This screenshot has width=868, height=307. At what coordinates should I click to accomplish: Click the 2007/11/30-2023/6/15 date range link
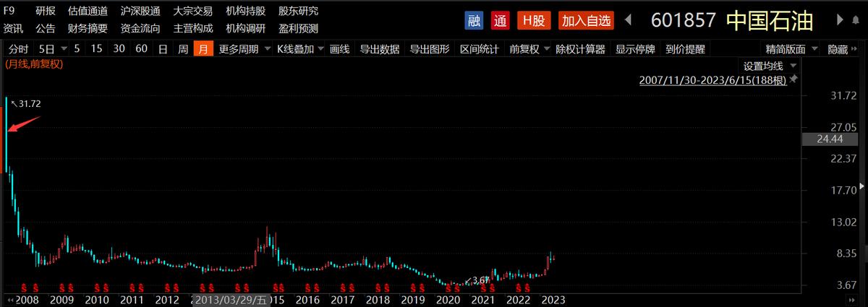coord(713,79)
